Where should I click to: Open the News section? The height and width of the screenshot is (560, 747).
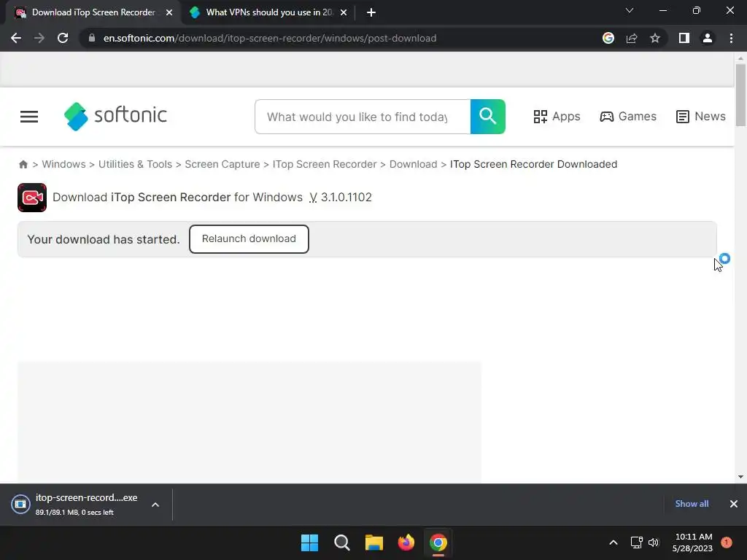pyautogui.click(x=701, y=116)
